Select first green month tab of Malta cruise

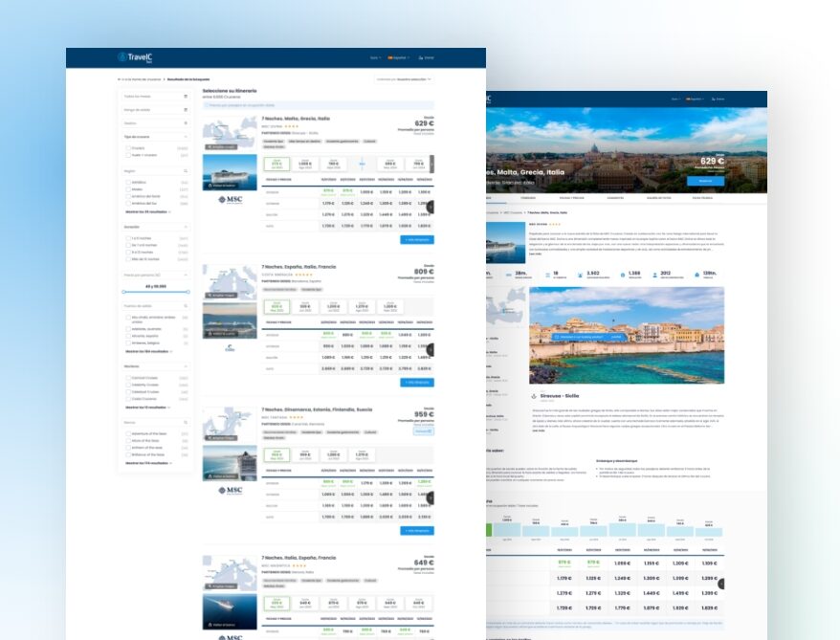276,164
